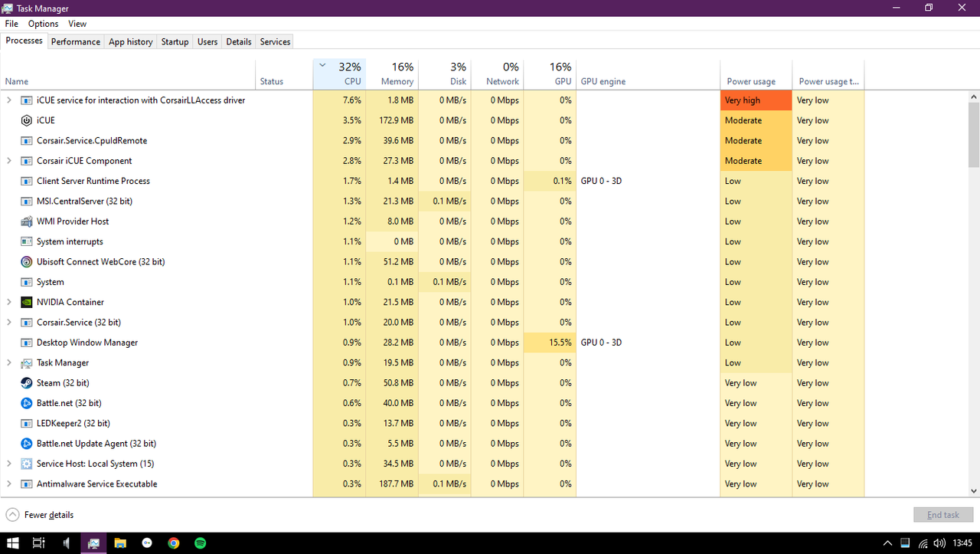The width and height of the screenshot is (980, 554).
Task: Click the Battle.net (32 bit) icon
Action: pyautogui.click(x=27, y=403)
